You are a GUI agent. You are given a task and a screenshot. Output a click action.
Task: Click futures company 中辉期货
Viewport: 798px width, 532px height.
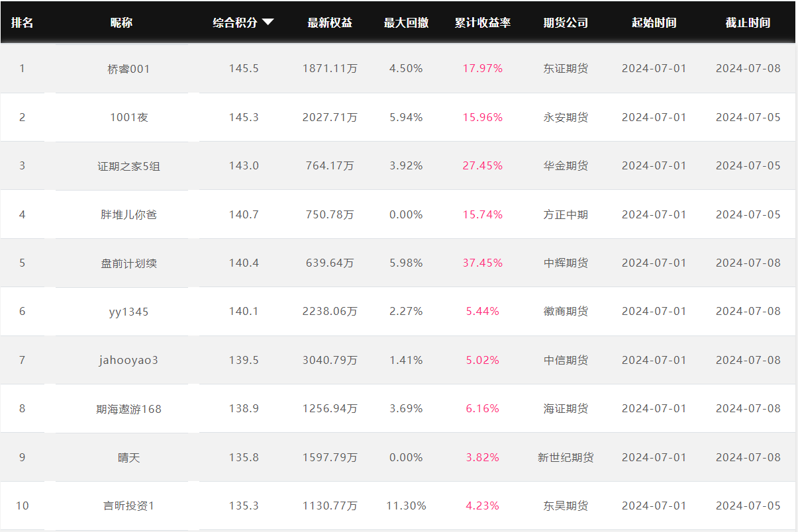tap(566, 263)
